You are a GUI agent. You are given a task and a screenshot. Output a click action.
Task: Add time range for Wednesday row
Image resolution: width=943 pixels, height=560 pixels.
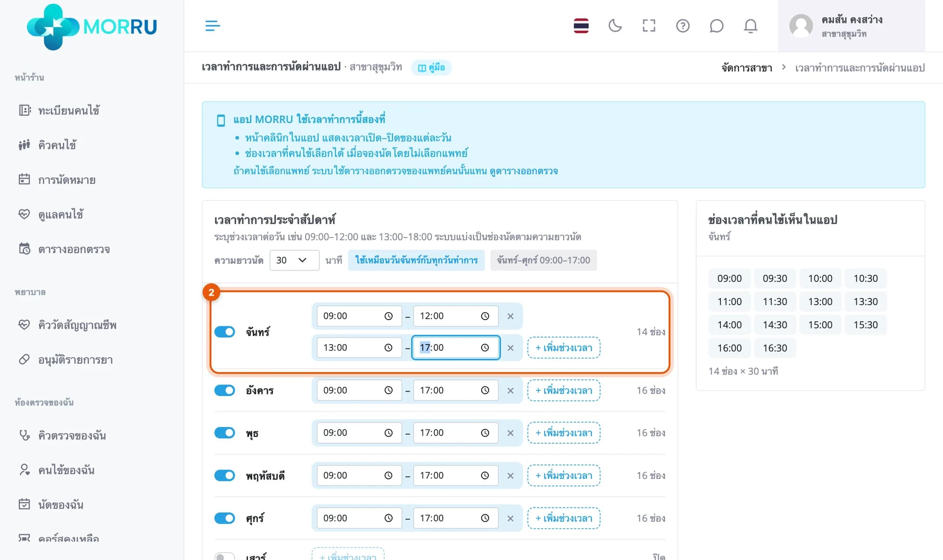(x=563, y=433)
